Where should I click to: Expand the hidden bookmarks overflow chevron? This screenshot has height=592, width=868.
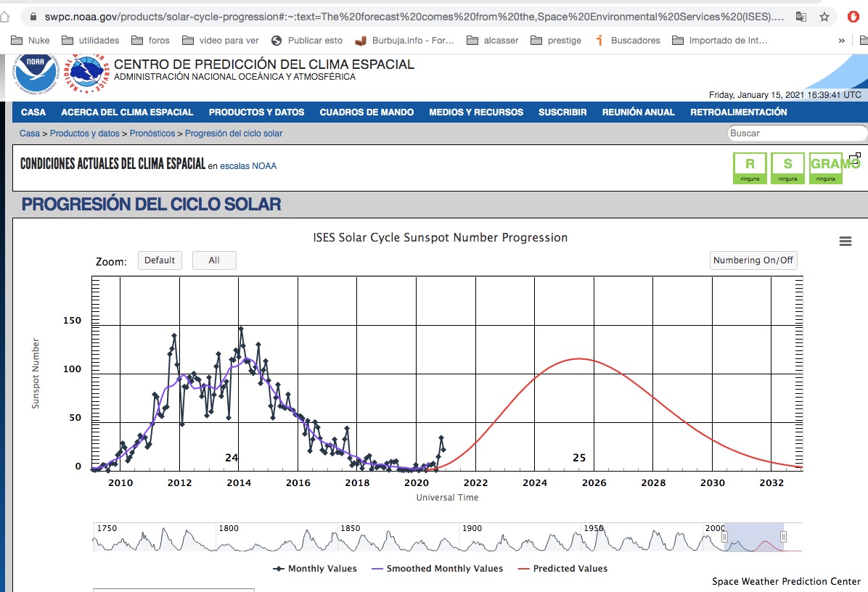pyautogui.click(x=841, y=41)
